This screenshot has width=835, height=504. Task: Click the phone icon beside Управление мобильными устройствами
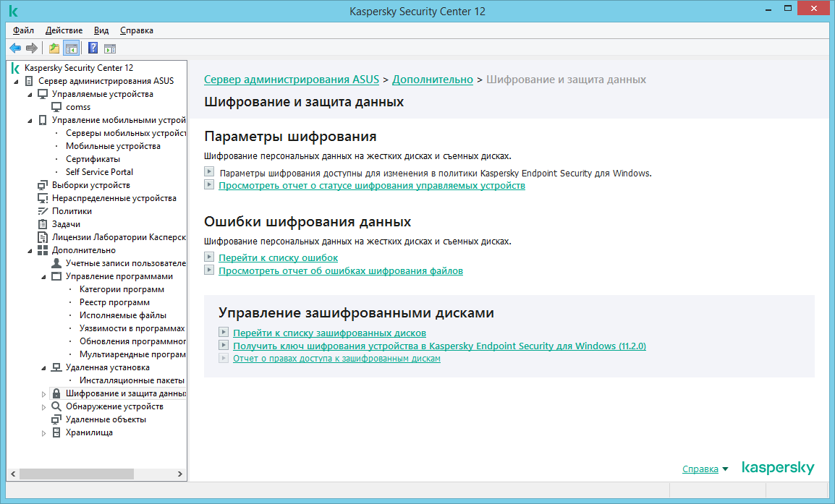(43, 120)
